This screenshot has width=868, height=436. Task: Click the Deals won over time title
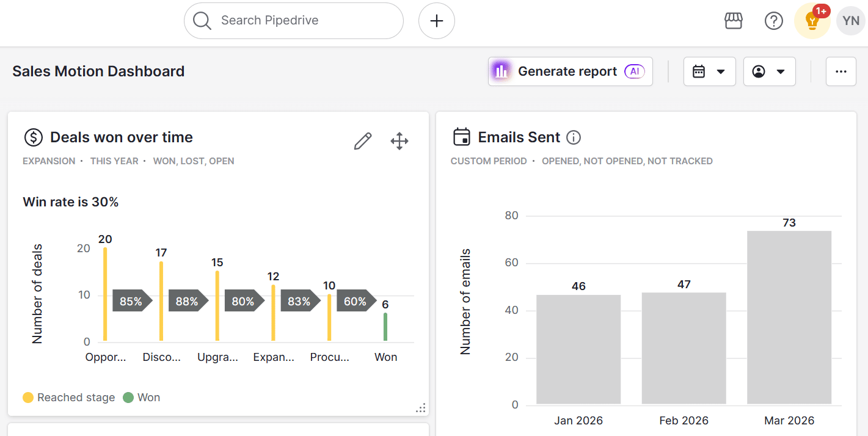pos(122,137)
